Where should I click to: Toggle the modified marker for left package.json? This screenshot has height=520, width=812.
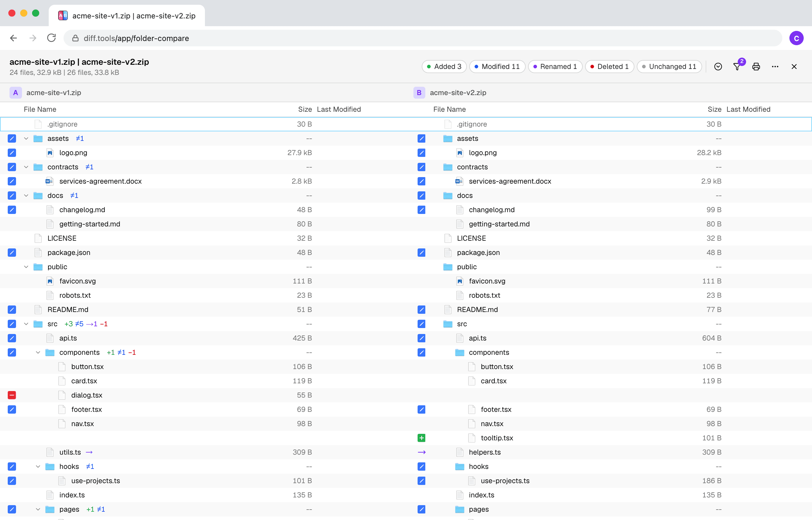(x=12, y=253)
